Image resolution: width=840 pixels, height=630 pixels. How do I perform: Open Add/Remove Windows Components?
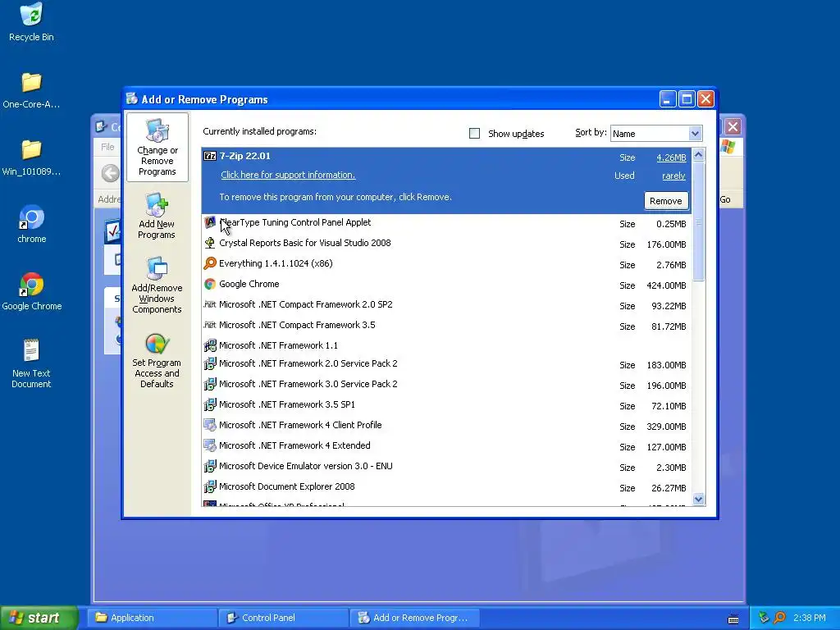pyautogui.click(x=157, y=285)
